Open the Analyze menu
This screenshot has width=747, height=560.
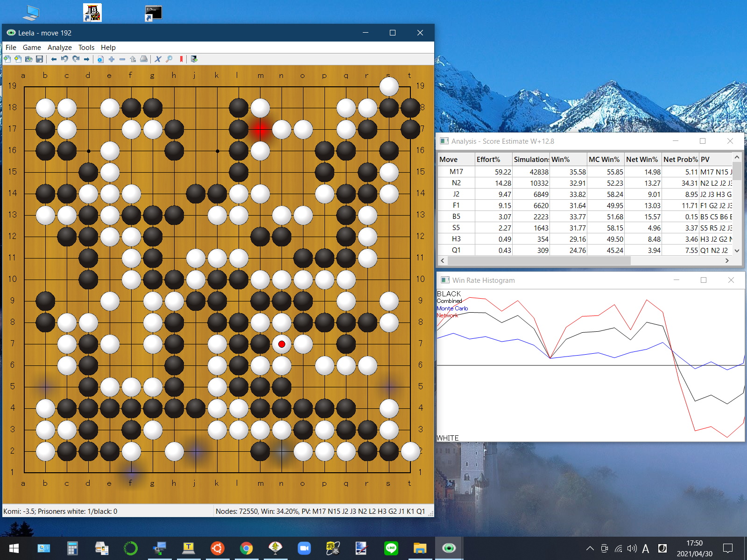[x=59, y=48]
